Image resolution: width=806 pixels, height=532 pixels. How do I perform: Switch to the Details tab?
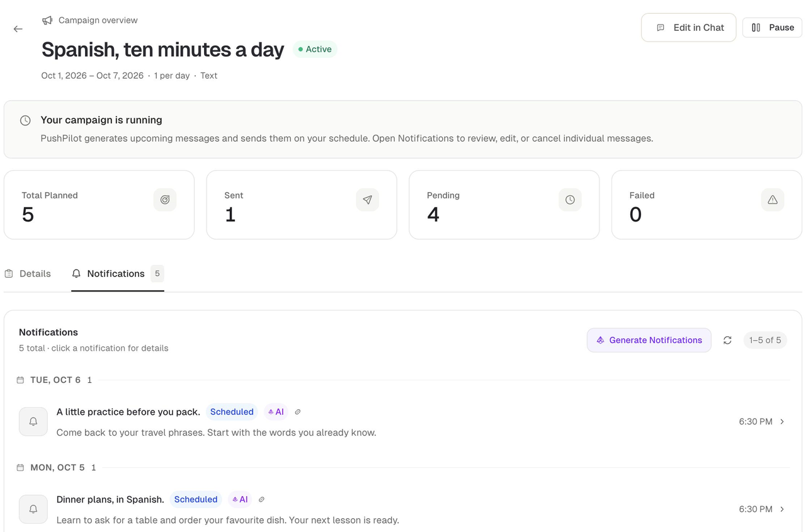tap(28, 274)
